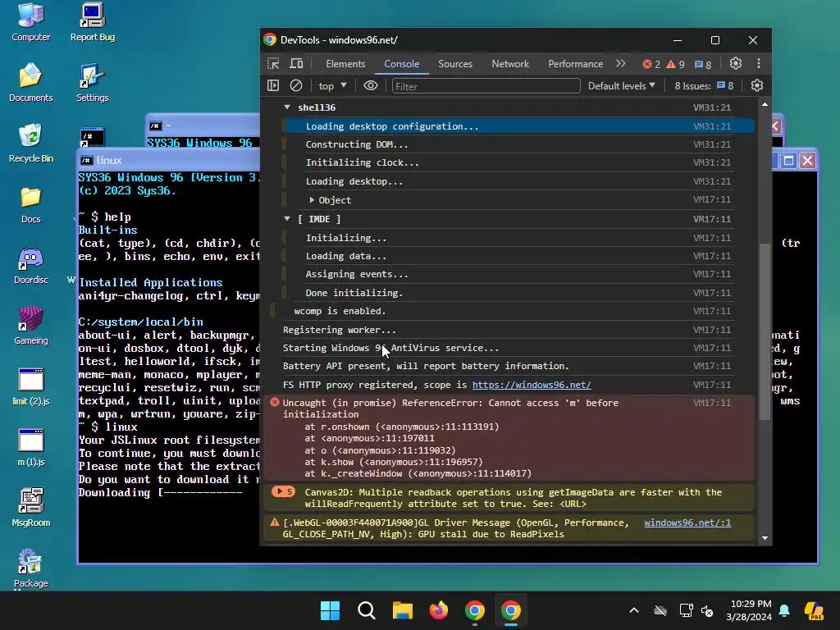Image resolution: width=840 pixels, height=630 pixels.
Task: Open the Documents desktop folder
Action: (x=30, y=83)
